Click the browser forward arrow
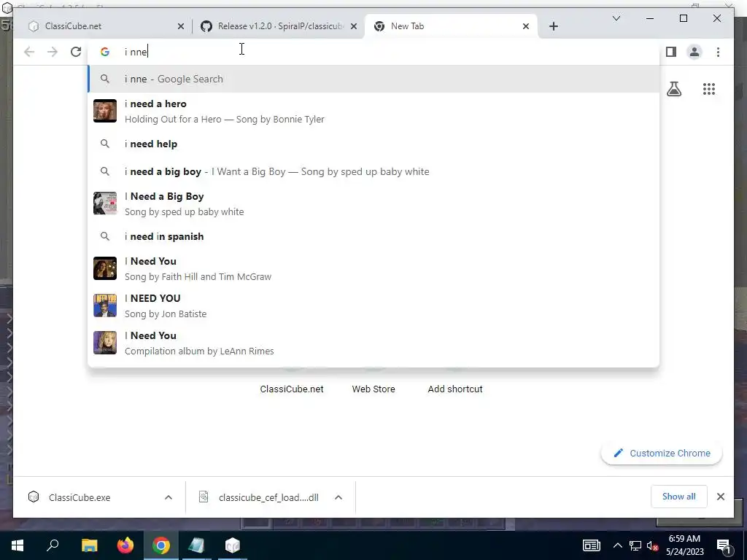Image resolution: width=747 pixels, height=560 pixels. click(x=53, y=52)
